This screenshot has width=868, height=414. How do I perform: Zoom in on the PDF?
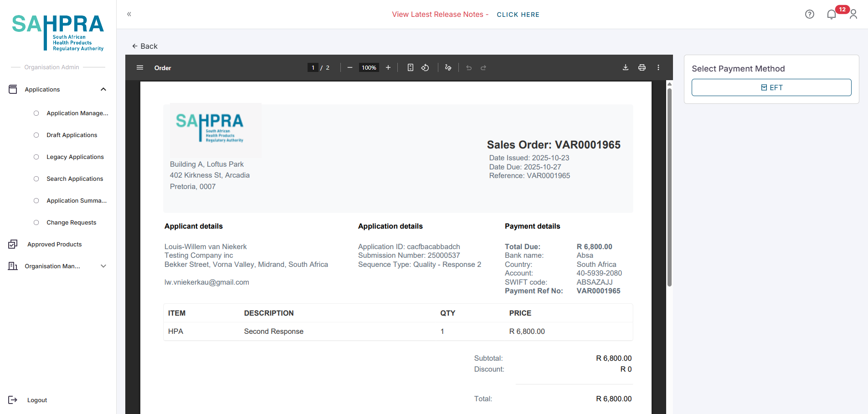point(388,67)
